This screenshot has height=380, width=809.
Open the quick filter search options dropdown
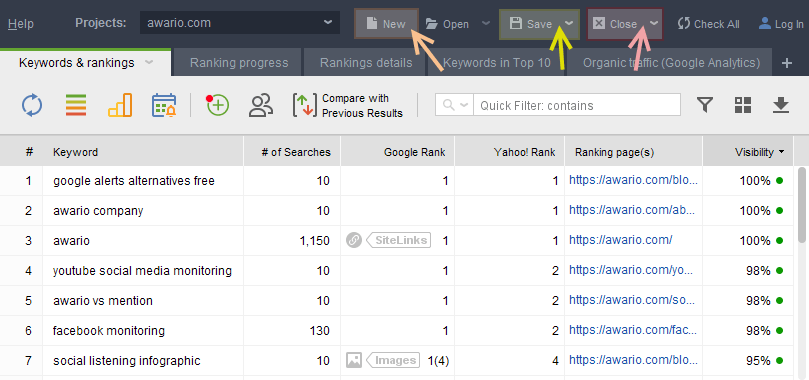click(x=455, y=105)
